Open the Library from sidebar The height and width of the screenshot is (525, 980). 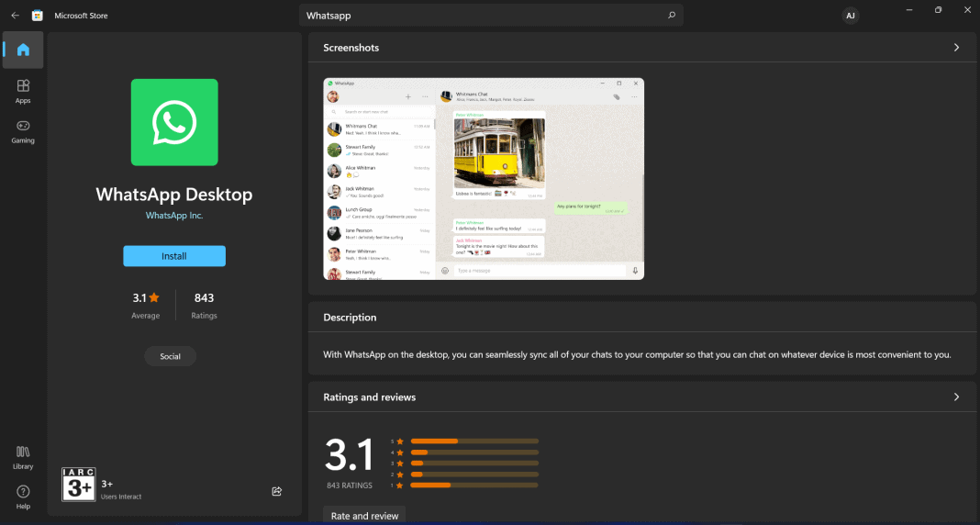pyautogui.click(x=23, y=456)
